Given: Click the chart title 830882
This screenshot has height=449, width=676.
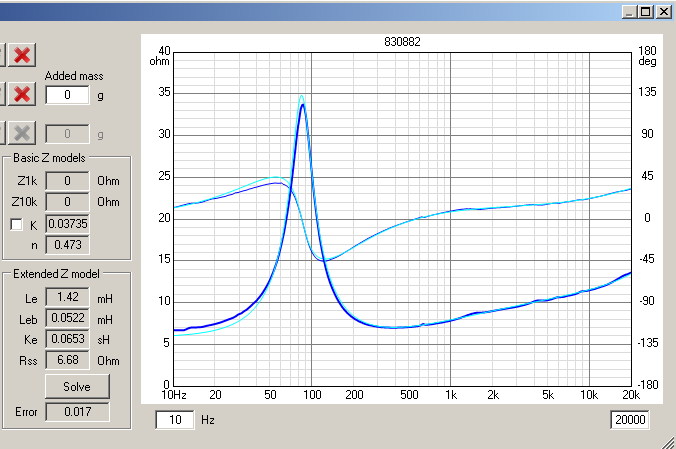Looking at the screenshot, I should tap(402, 42).
